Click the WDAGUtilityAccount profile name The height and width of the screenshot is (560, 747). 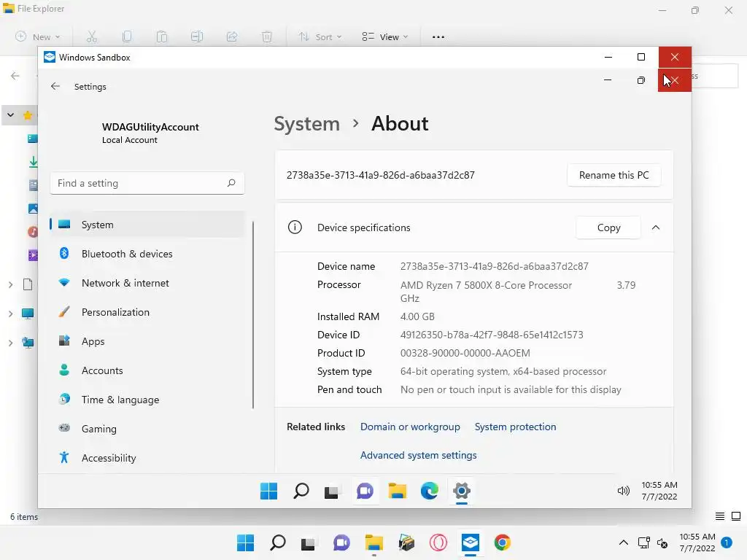coord(150,127)
